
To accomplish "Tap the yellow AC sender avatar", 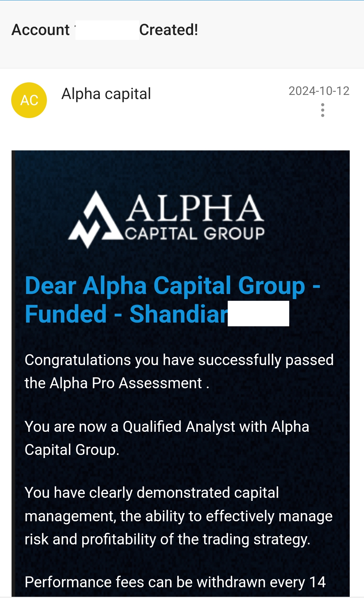I will 29,100.
